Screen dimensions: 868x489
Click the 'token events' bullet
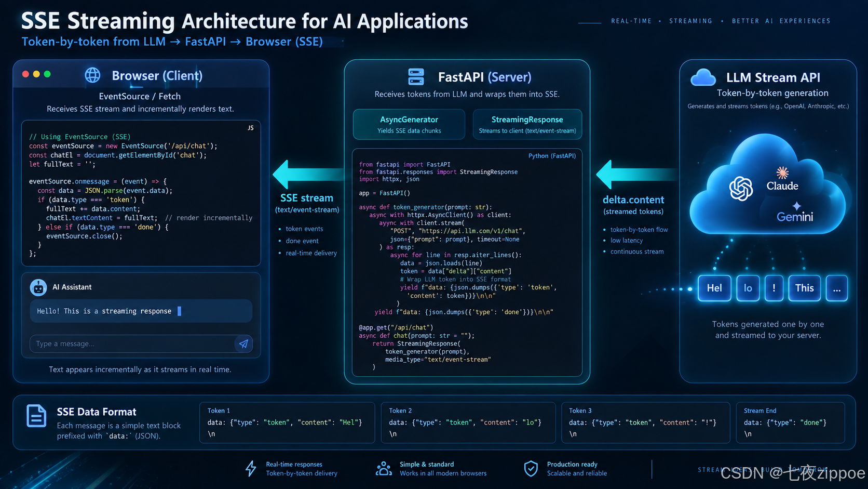click(x=304, y=229)
